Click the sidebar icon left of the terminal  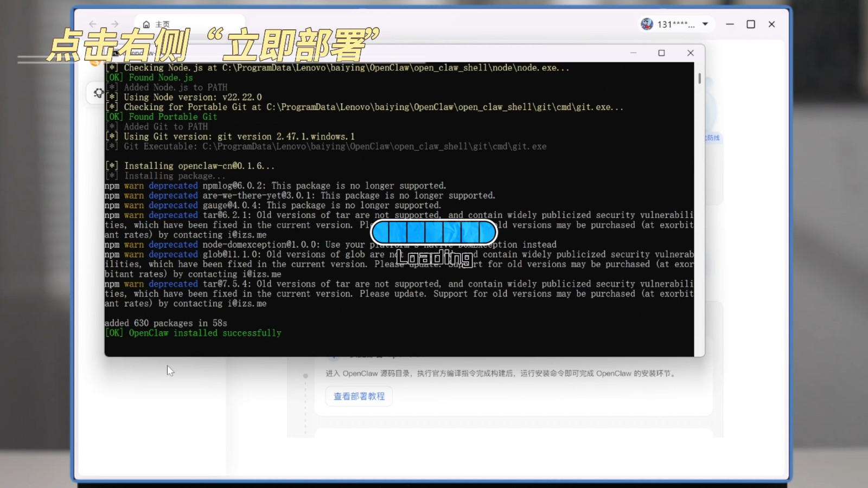(x=98, y=93)
